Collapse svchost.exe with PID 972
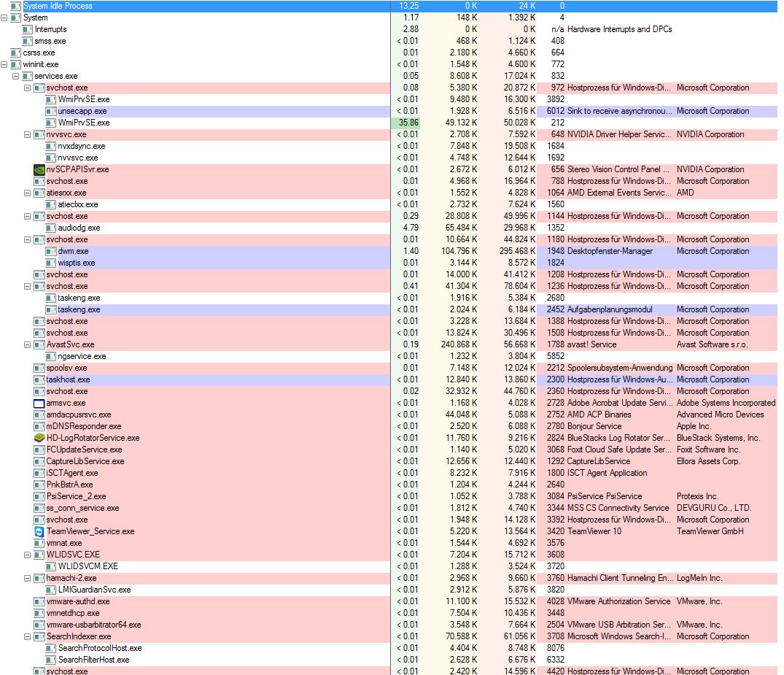The height and width of the screenshot is (675, 784). [28, 88]
